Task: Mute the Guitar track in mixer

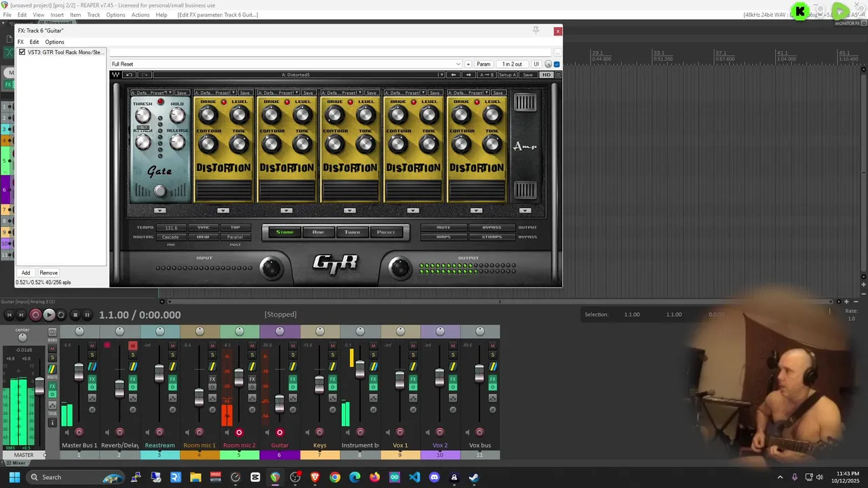Action: pyautogui.click(x=292, y=346)
